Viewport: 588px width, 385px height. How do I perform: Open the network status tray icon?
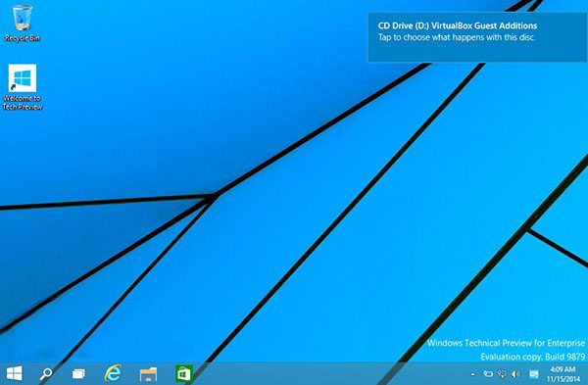(x=502, y=374)
